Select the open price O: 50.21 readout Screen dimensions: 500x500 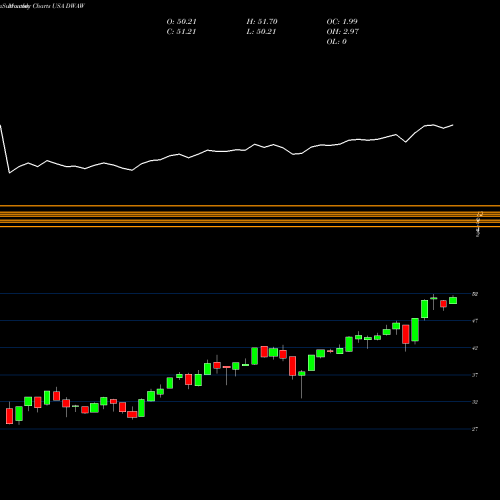(181, 21)
